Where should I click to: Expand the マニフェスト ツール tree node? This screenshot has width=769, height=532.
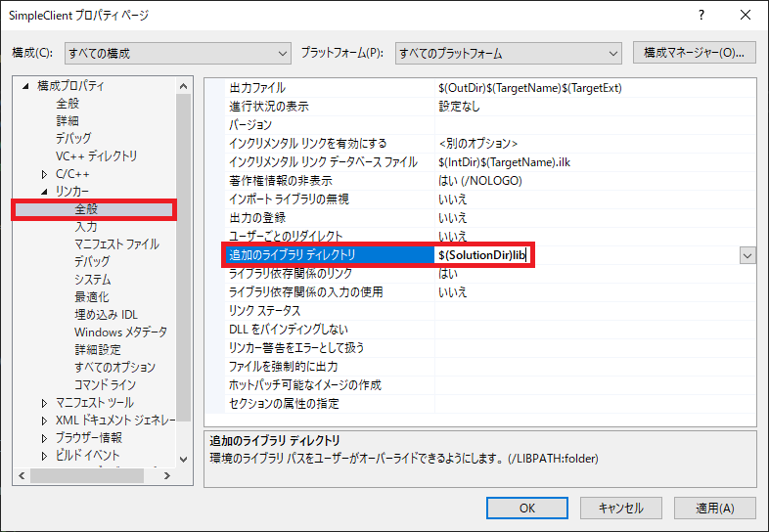point(44,403)
